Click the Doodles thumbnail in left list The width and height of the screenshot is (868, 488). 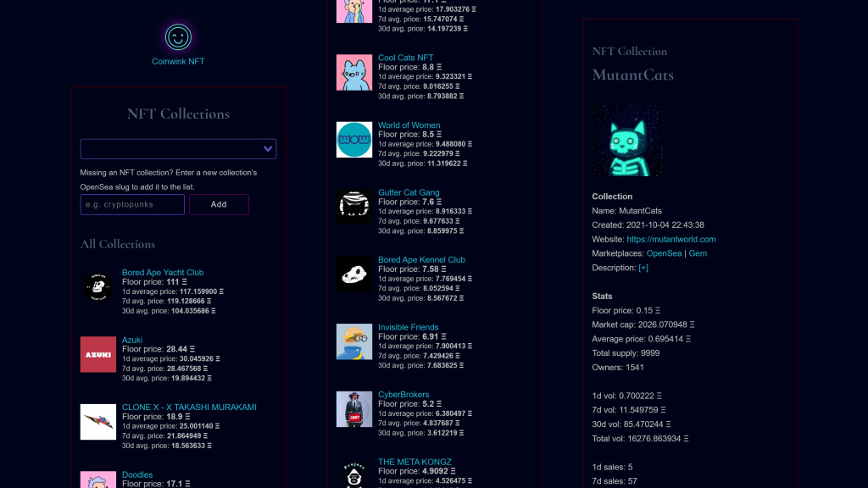pyautogui.click(x=98, y=480)
